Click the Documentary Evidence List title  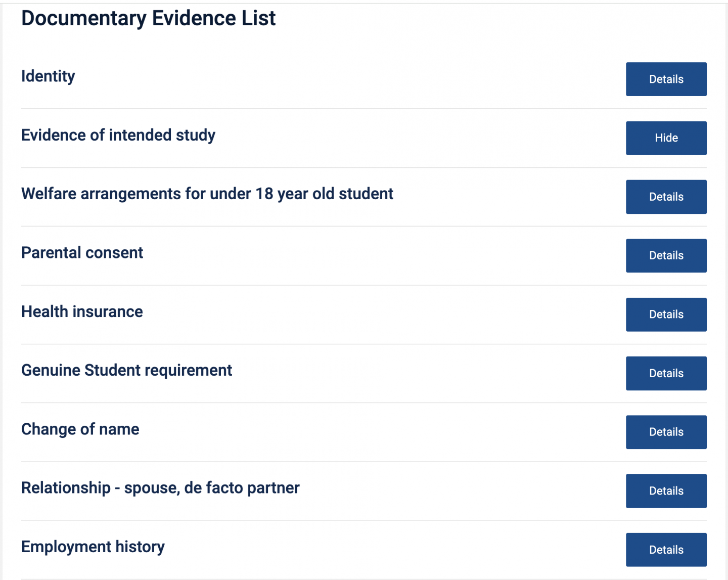click(148, 19)
